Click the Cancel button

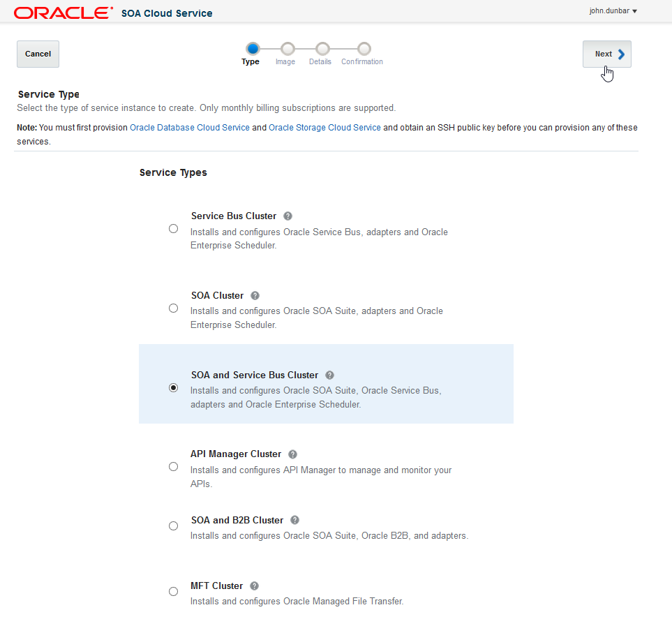(x=38, y=54)
